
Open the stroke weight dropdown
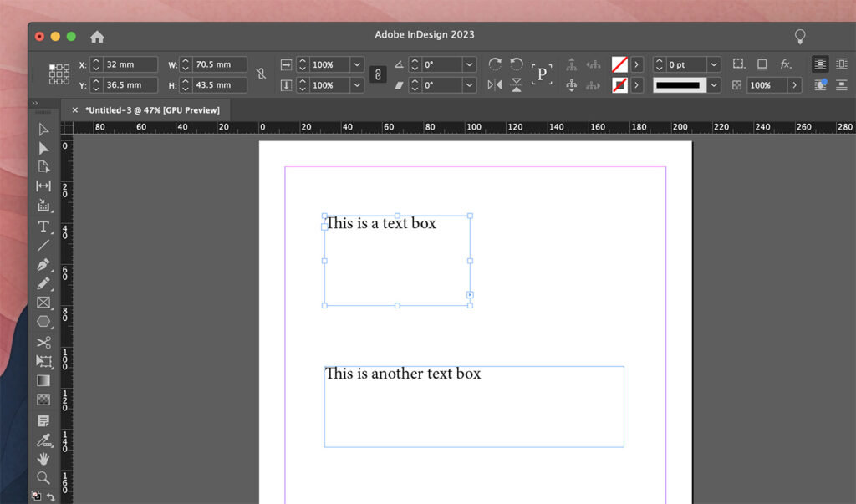point(713,63)
